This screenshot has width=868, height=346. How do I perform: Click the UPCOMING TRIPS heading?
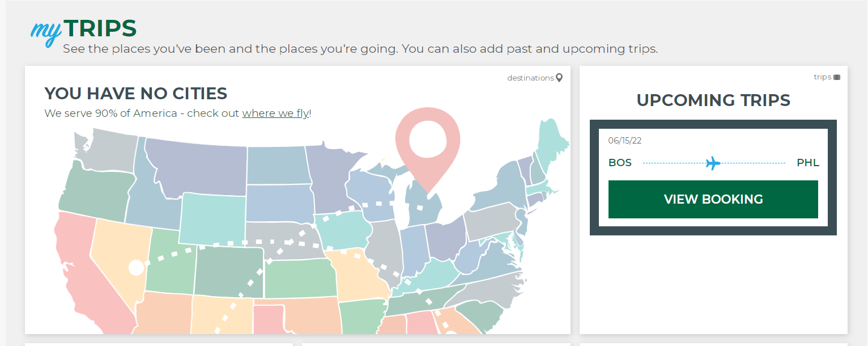point(713,100)
